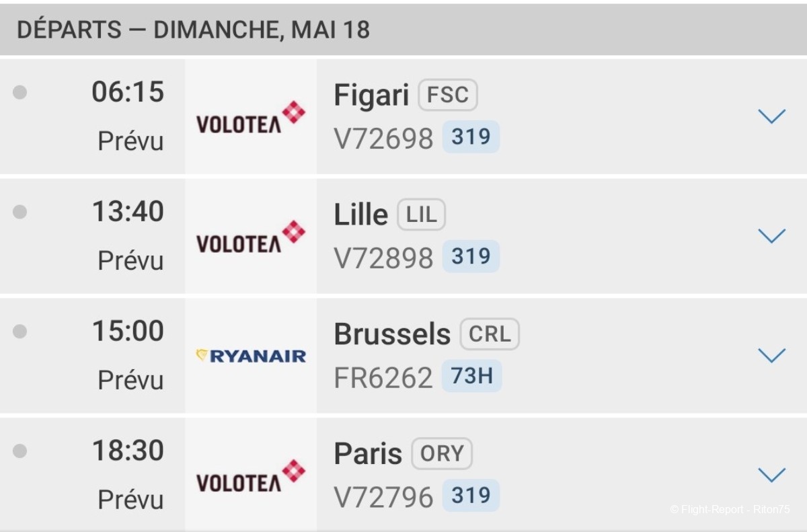
Task: Click the Ryanair logo on the Brussels flight
Action: coord(251,356)
